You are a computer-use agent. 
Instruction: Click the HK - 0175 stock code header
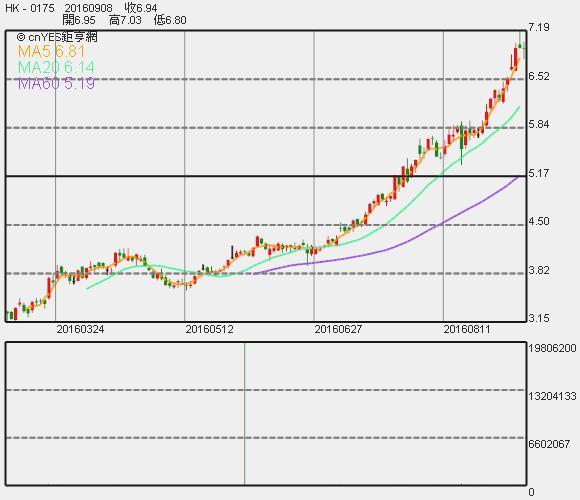pyautogui.click(x=30, y=8)
